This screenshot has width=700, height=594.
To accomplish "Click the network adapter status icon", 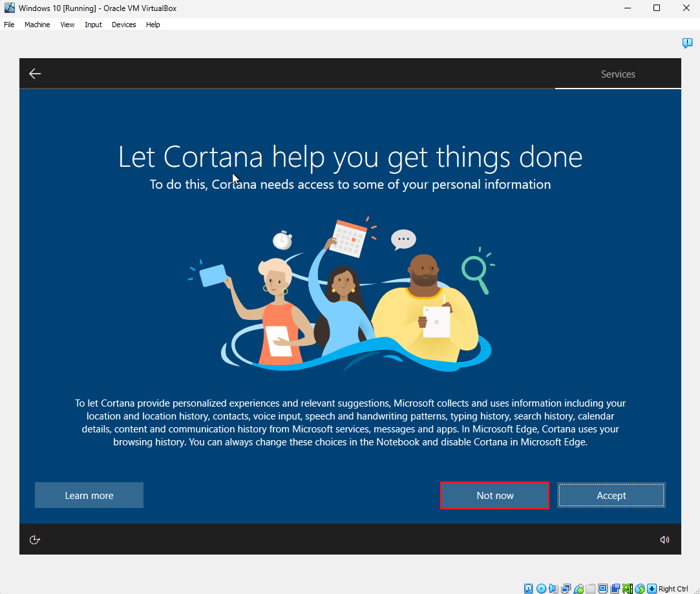I will click(x=566, y=589).
